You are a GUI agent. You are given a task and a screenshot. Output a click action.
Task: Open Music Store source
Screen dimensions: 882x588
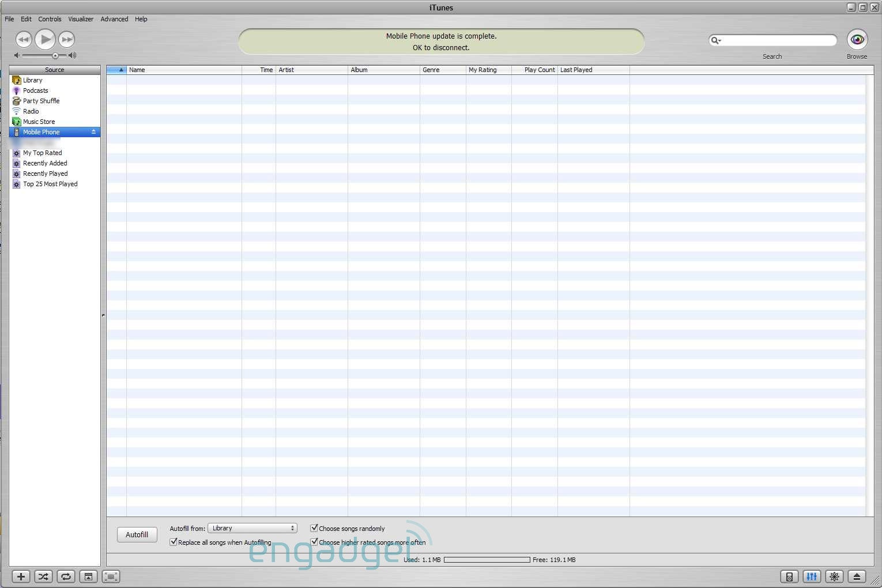point(55,122)
